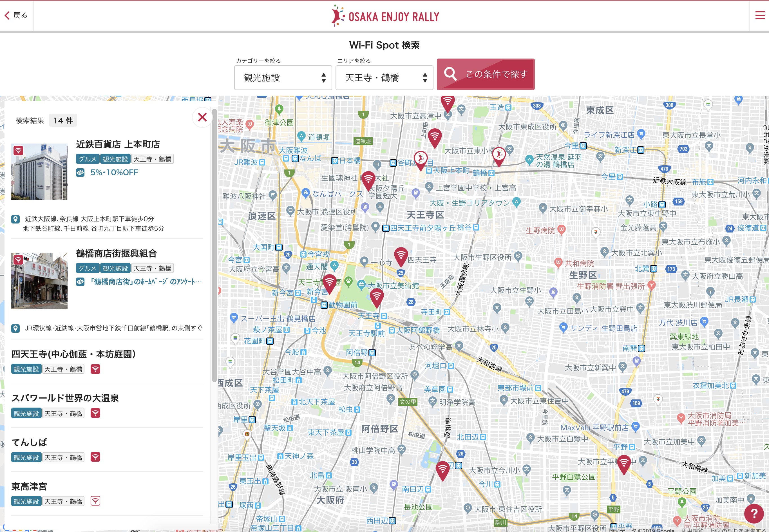This screenshot has height=532, width=769.
Task: Click the 5%・10%OFF coupon text
Action: pyautogui.click(x=114, y=172)
